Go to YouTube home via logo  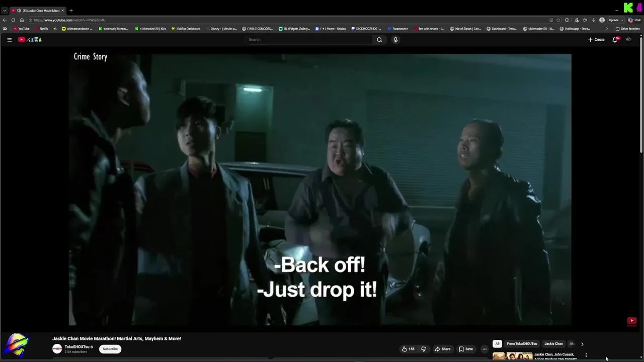[30, 40]
